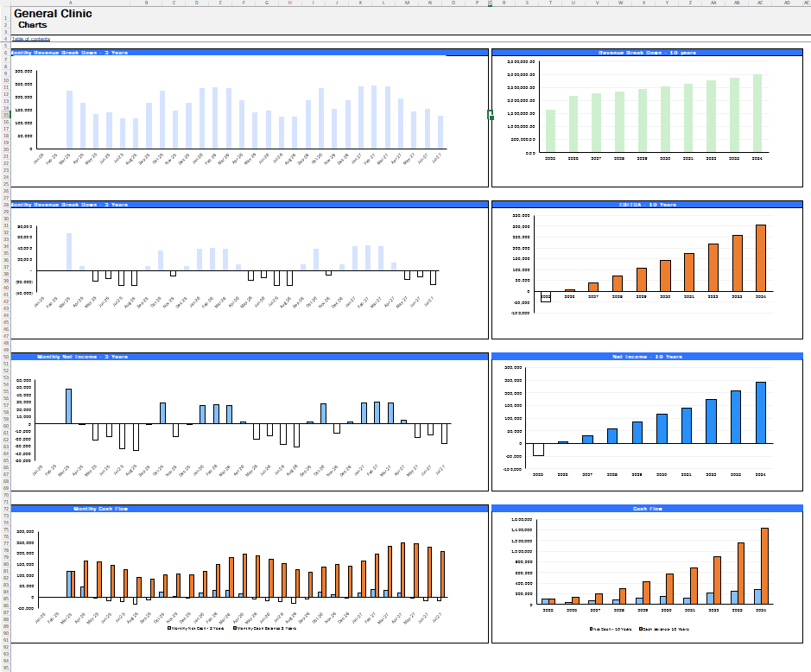Click the tallest orange bar in EBITDA chart
Image resolution: width=811 pixels, height=672 pixels.
pos(761,257)
